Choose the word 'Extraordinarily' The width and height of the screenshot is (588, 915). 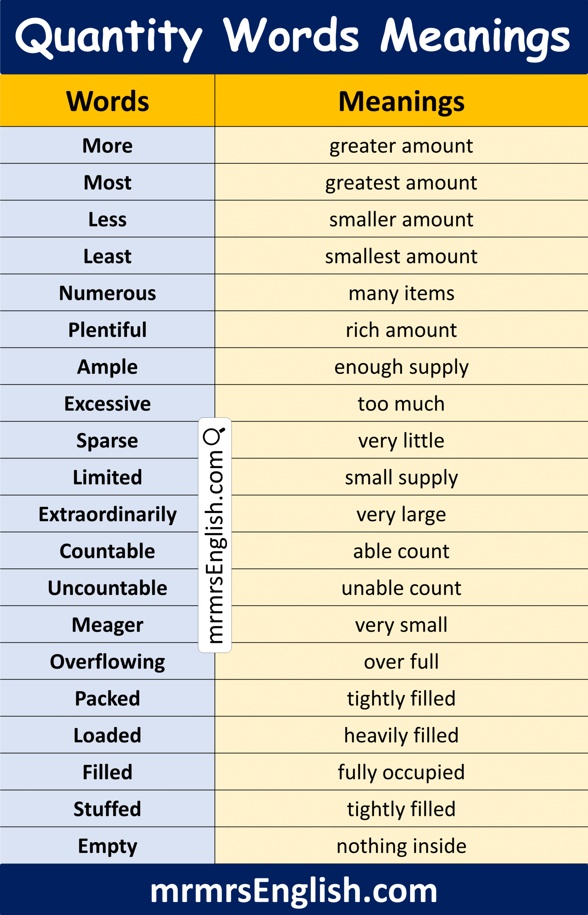click(x=107, y=514)
